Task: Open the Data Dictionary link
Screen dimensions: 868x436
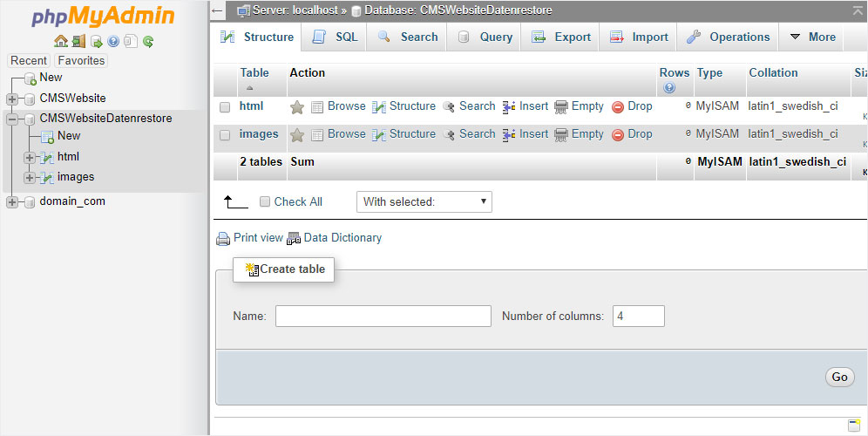Action: 342,238
